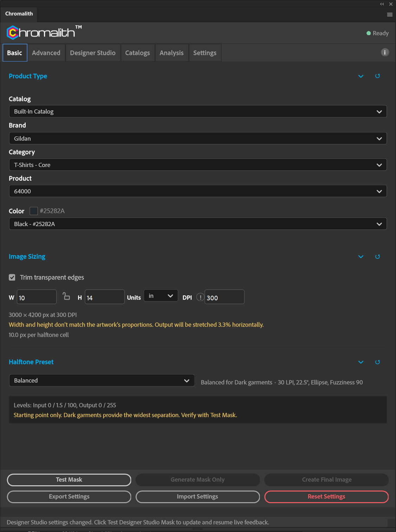This screenshot has width=396, height=532.
Task: Click the #25282A hex label
Action: [x=52, y=211]
